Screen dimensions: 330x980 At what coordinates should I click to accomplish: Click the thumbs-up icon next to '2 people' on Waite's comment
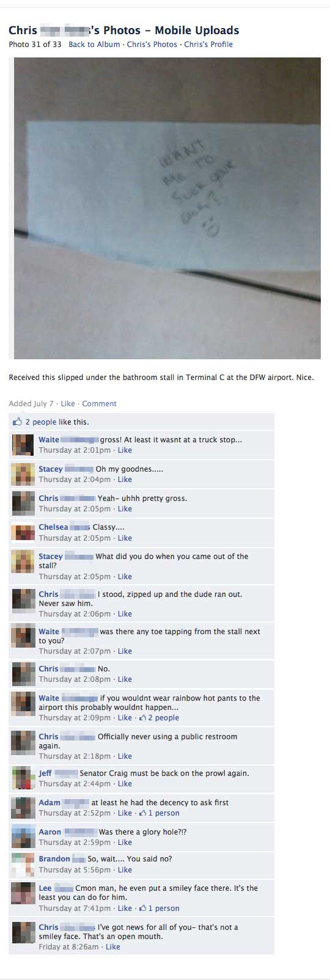142,718
